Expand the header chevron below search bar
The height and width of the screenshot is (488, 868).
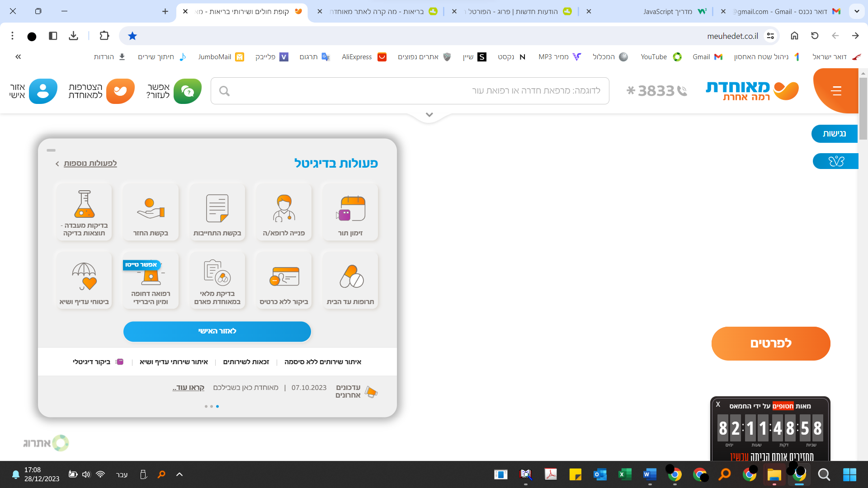(x=429, y=115)
